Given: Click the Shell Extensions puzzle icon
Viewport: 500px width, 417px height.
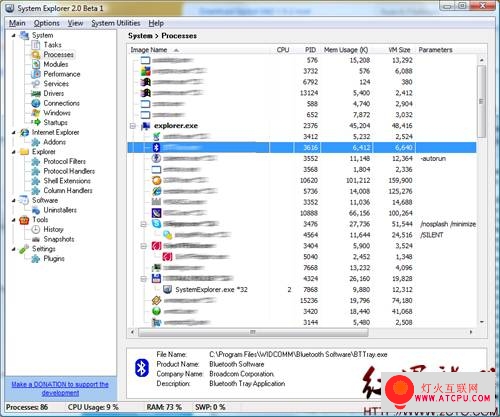Looking at the screenshot, I should coord(36,181).
